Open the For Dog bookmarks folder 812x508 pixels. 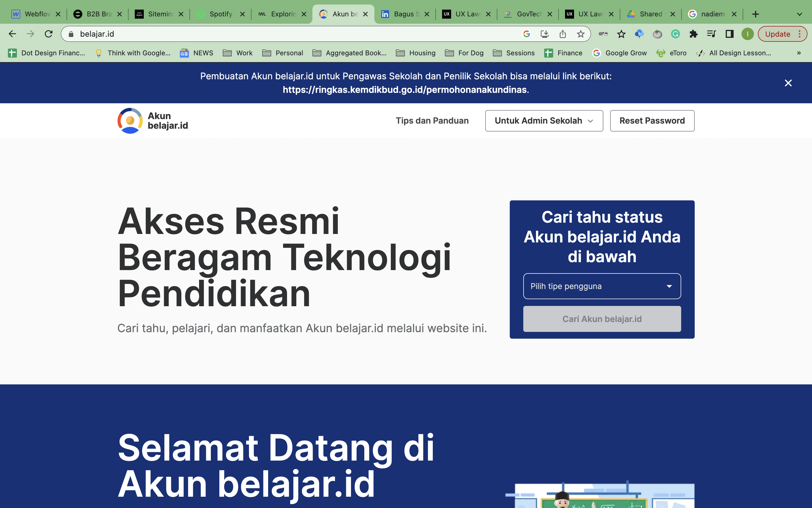[x=464, y=53]
